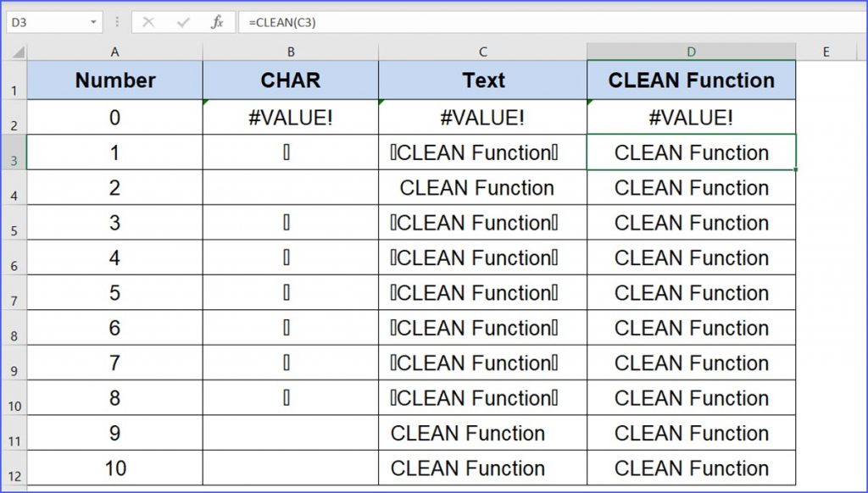Select column A header
This screenshot has width=868, height=493.
coord(114,51)
